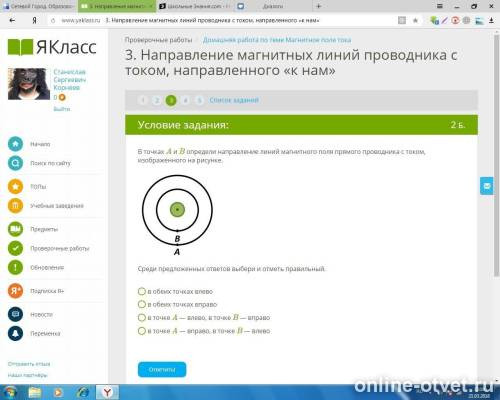Click the Выйти logout link
This screenshot has height=400, width=500.
pyautogui.click(x=62, y=109)
